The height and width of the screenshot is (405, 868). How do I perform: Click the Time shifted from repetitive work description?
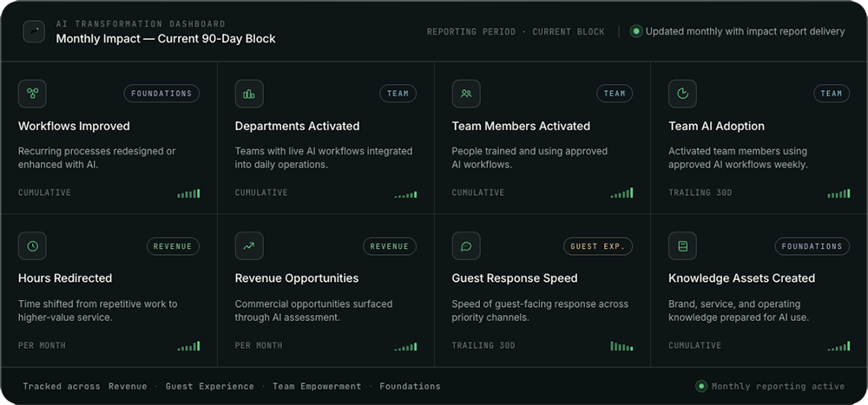(97, 310)
